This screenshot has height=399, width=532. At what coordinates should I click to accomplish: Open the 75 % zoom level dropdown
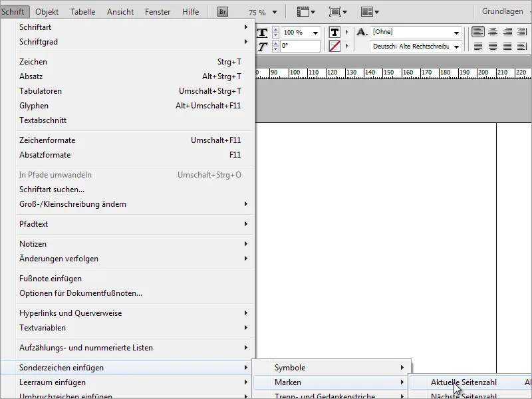pyautogui.click(x=275, y=13)
